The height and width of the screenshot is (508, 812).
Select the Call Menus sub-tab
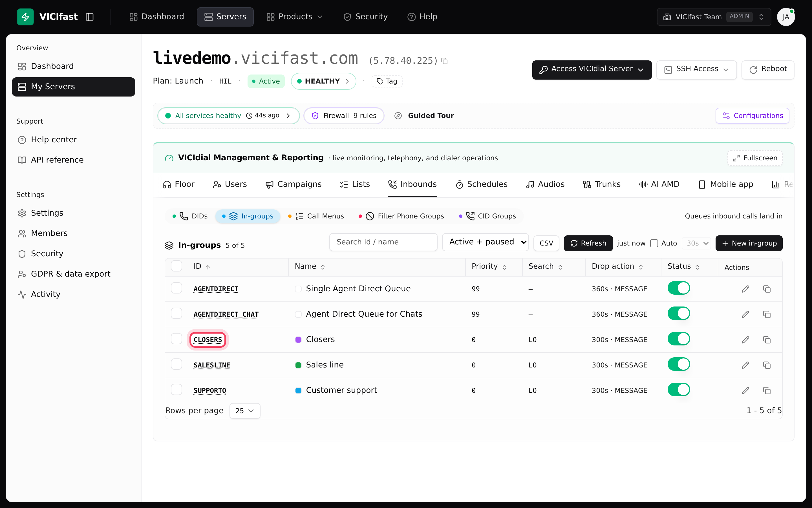tap(316, 216)
